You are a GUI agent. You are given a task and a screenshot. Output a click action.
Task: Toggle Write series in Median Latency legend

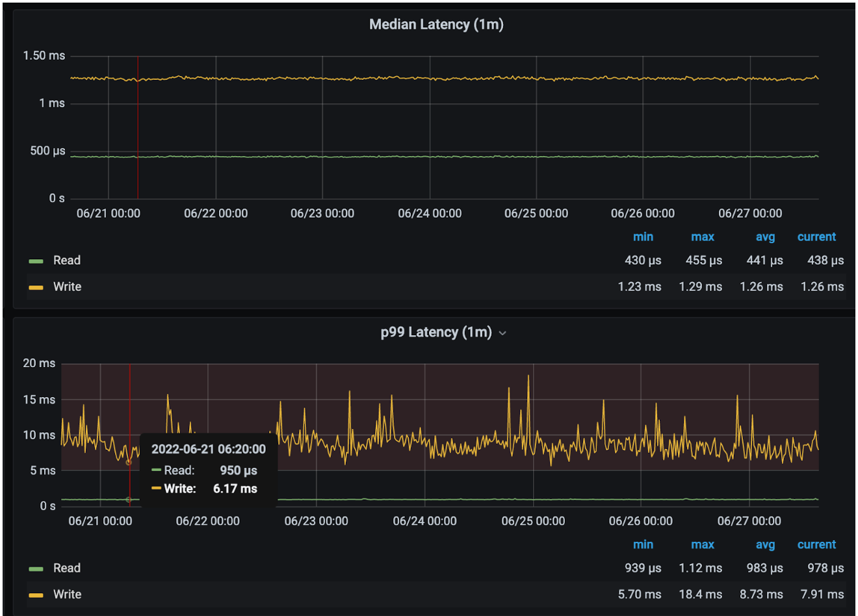(x=67, y=287)
